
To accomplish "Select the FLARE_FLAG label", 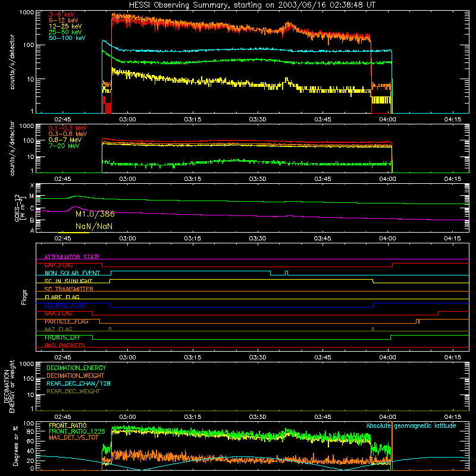I will (x=62, y=297).
